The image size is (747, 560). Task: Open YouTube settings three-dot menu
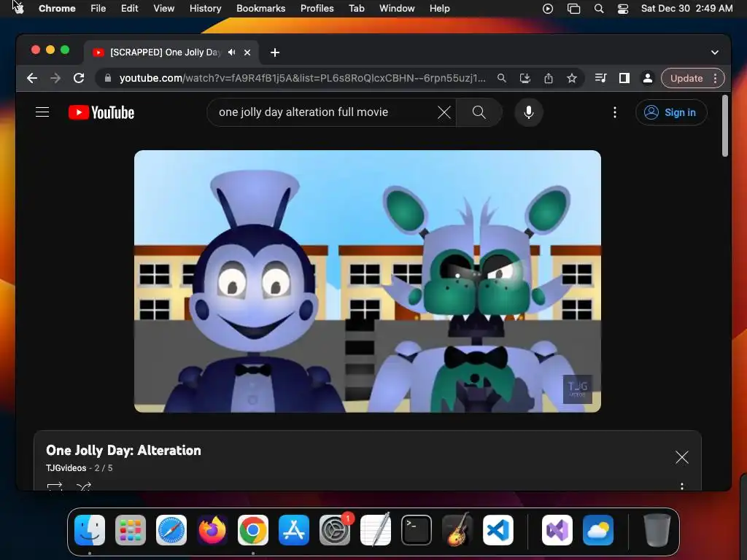[614, 112]
